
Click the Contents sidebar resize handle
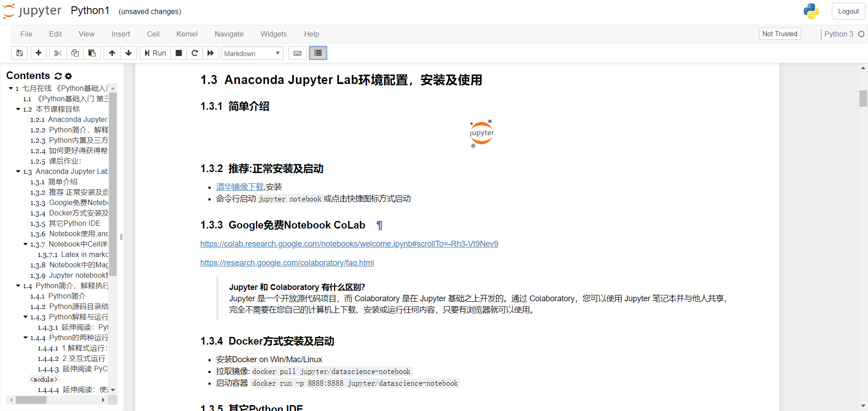point(121,237)
